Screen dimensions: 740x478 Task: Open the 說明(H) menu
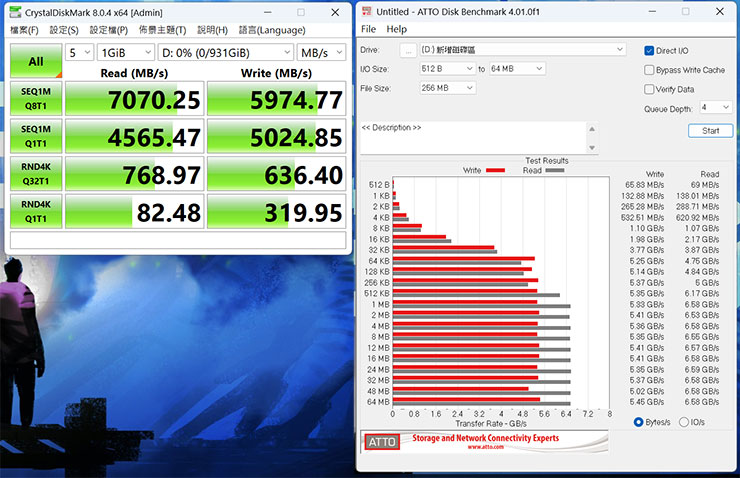coord(212,30)
